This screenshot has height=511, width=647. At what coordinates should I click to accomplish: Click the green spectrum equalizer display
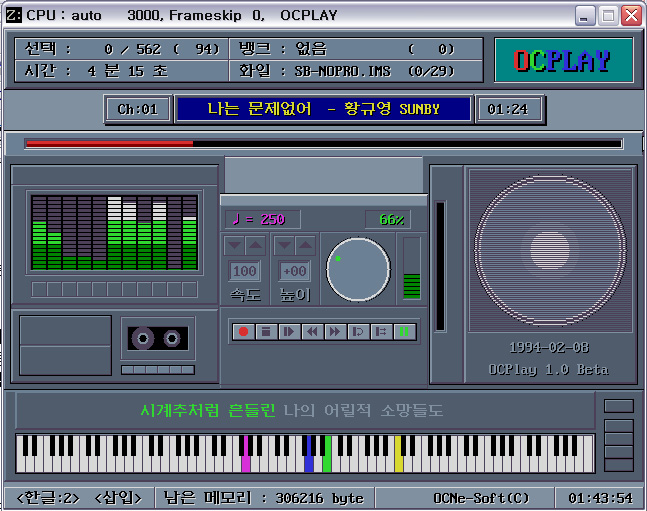(x=115, y=232)
